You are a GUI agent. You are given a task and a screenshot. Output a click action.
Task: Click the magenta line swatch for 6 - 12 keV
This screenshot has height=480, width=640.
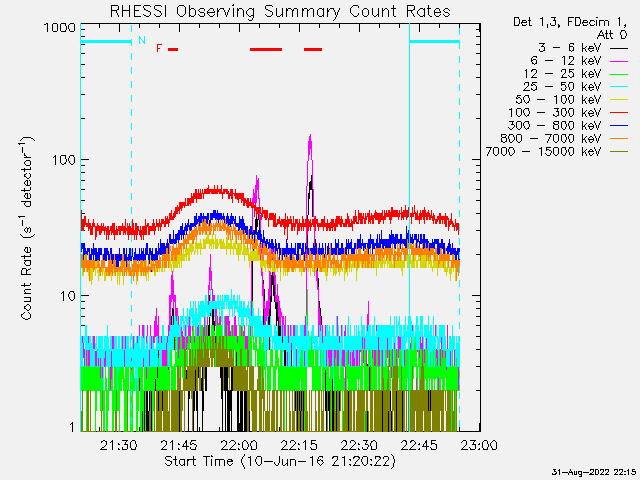tap(619, 61)
